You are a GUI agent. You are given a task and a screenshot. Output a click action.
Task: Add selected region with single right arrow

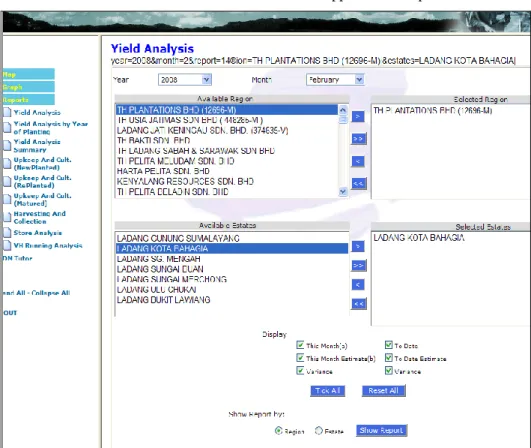point(358,116)
